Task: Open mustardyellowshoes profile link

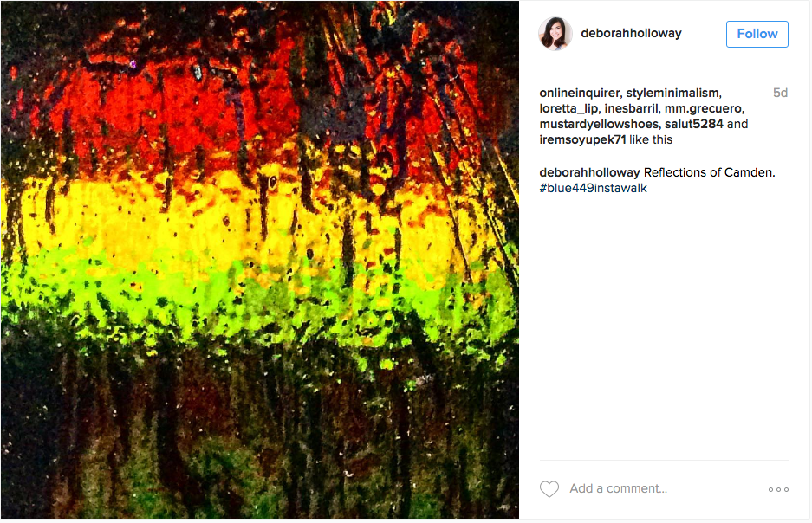Action: pyautogui.click(x=599, y=124)
